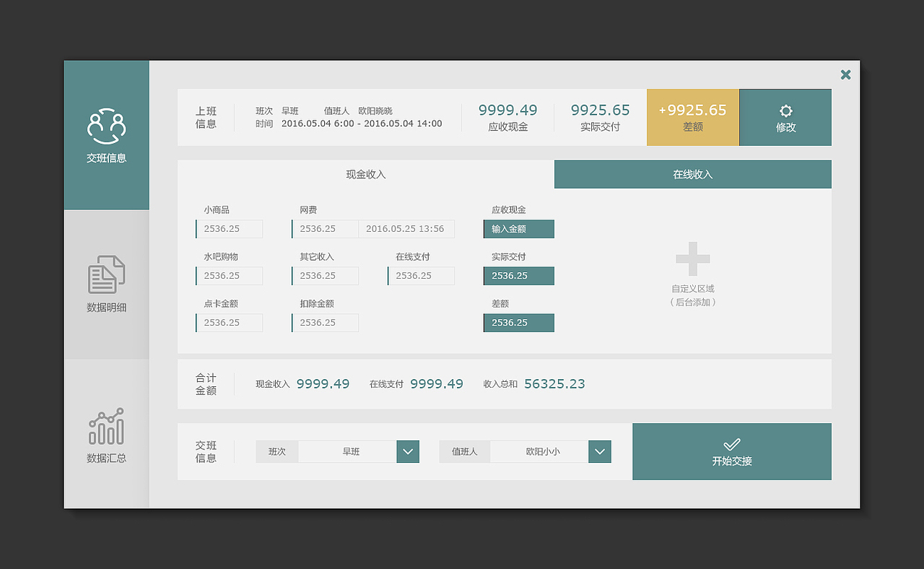Click the 修改 button

click(785, 117)
